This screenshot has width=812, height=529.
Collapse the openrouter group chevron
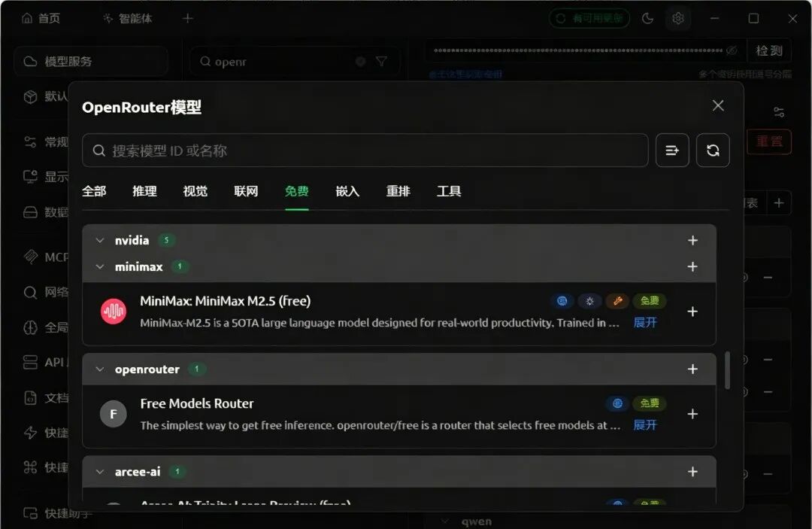[x=100, y=369]
